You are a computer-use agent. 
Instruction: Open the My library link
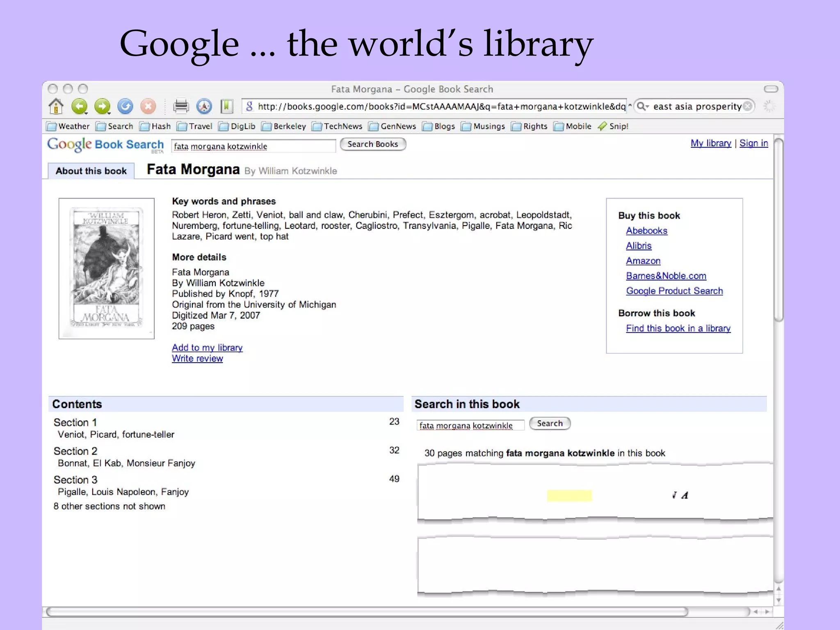click(x=711, y=143)
